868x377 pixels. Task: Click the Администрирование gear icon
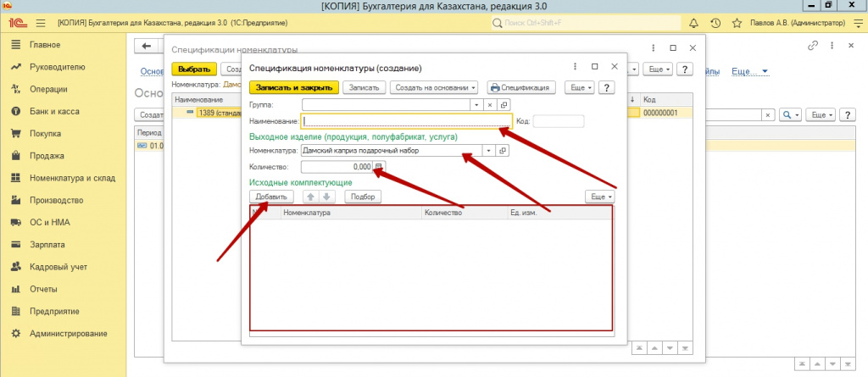[16, 333]
